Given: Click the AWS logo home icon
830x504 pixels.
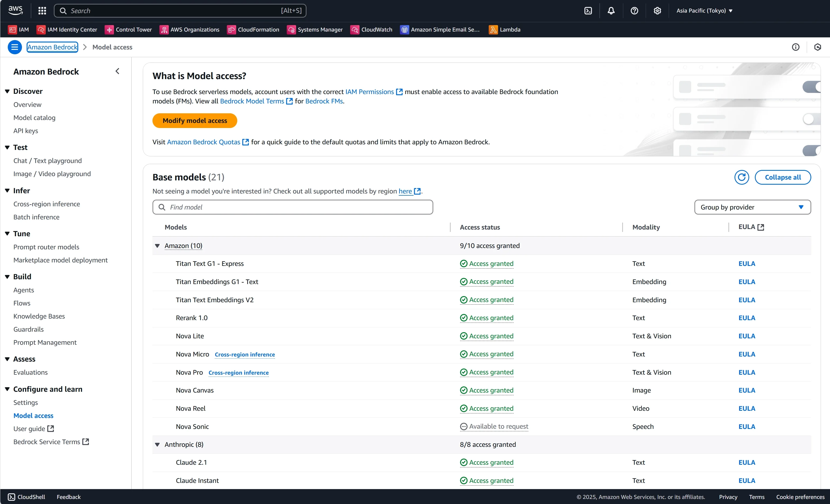Looking at the screenshot, I should [x=16, y=10].
